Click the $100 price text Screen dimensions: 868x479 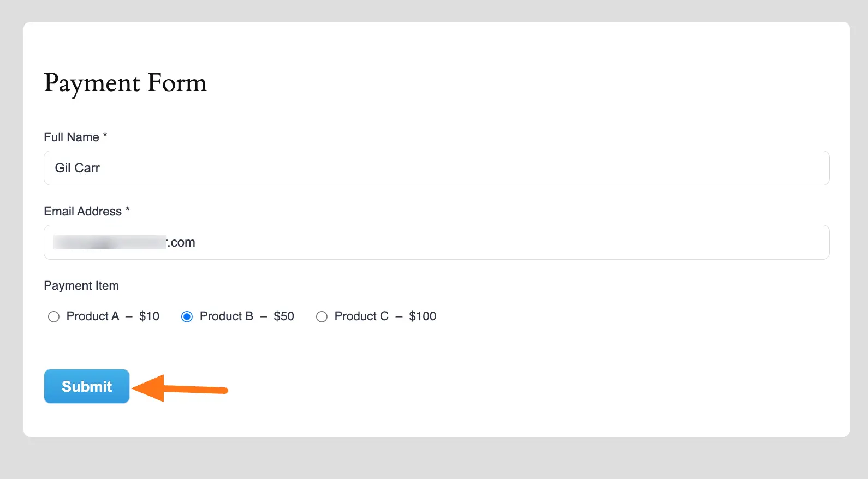tap(423, 316)
